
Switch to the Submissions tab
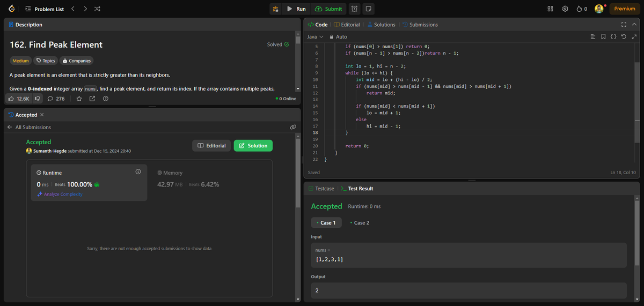tap(420, 25)
